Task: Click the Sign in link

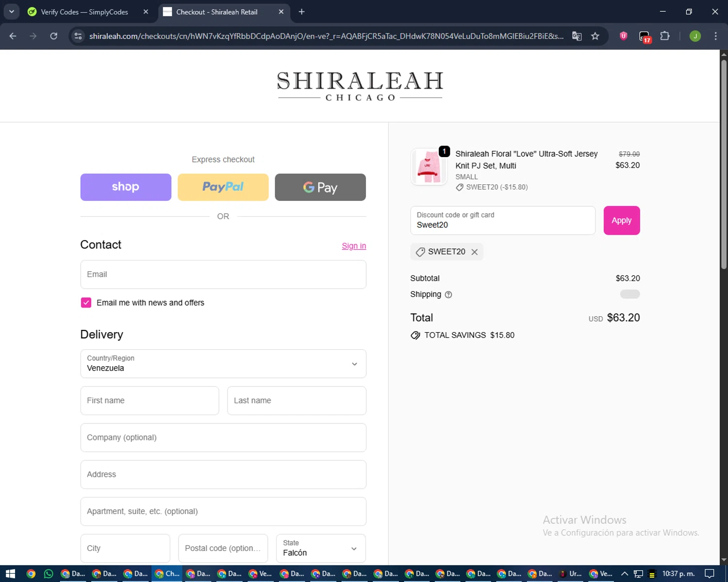Action: coord(354,246)
